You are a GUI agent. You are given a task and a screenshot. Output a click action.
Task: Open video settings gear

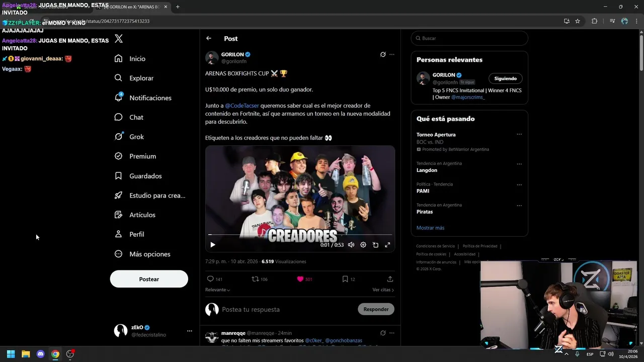(363, 245)
